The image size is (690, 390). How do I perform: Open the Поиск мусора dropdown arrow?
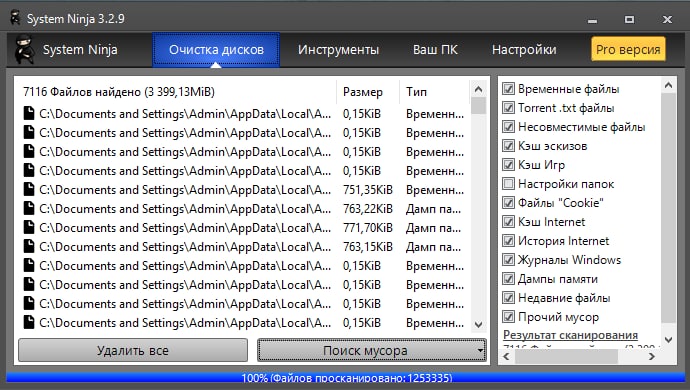[481, 351]
